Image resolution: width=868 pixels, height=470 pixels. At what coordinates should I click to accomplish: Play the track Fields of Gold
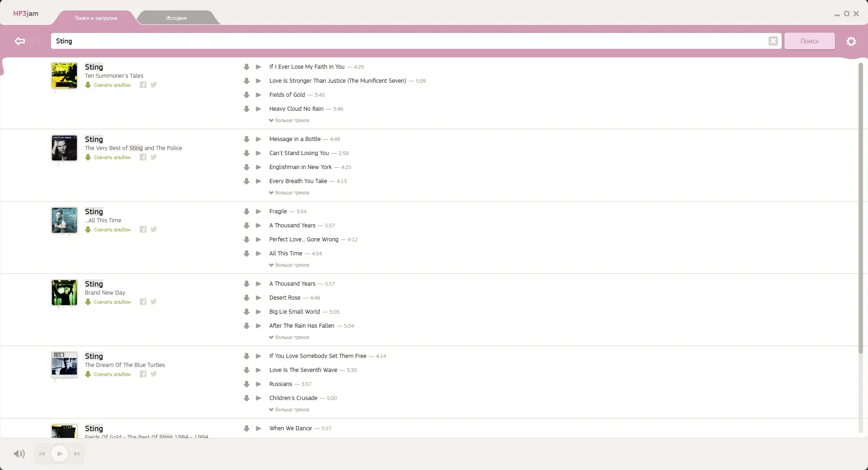click(x=259, y=95)
